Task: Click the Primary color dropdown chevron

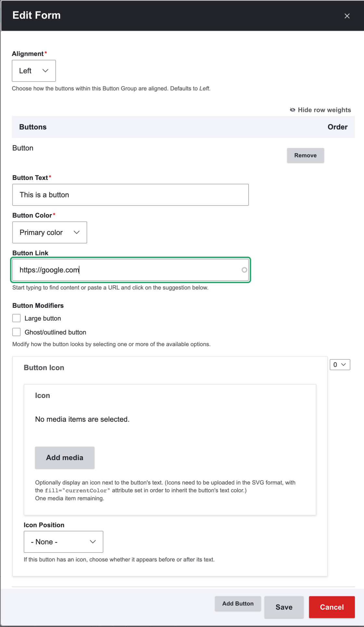Action: pyautogui.click(x=77, y=232)
